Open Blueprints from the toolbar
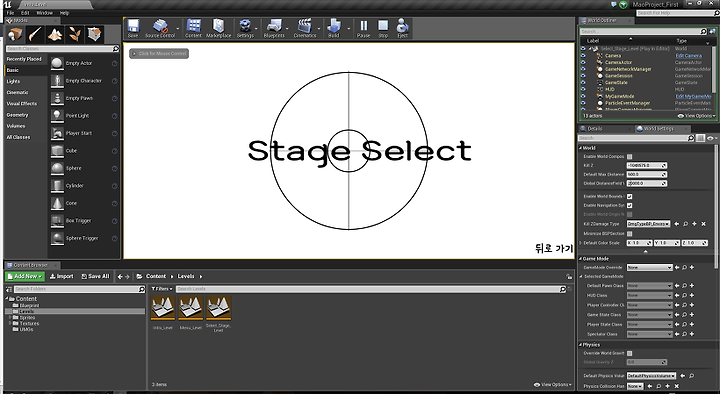This screenshot has height=394, width=720. 274,28
